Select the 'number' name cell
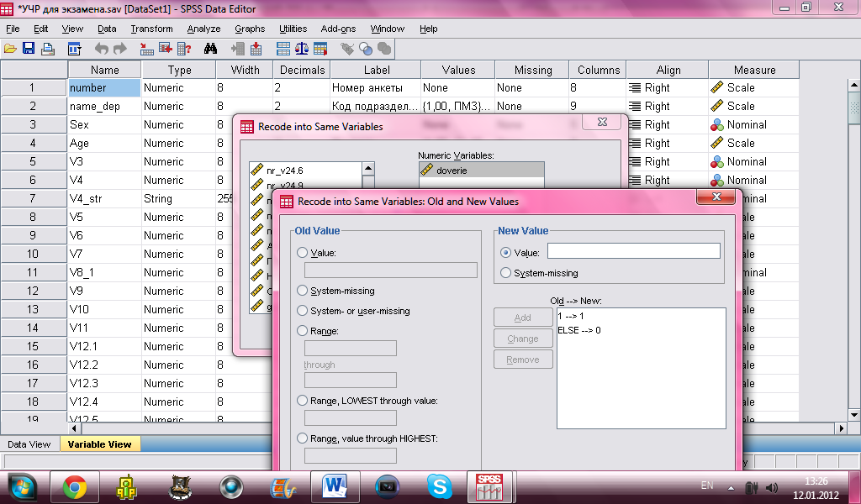861x504 pixels. (x=104, y=87)
